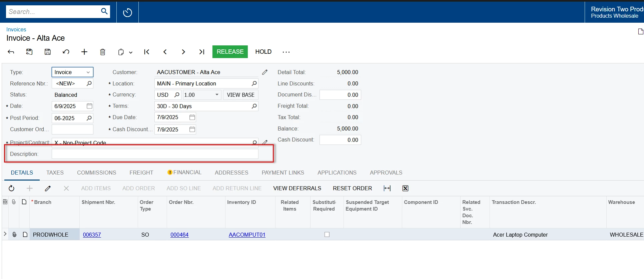Add a new invoice record with plus icon
This screenshot has width=644, height=279.
pos(84,52)
